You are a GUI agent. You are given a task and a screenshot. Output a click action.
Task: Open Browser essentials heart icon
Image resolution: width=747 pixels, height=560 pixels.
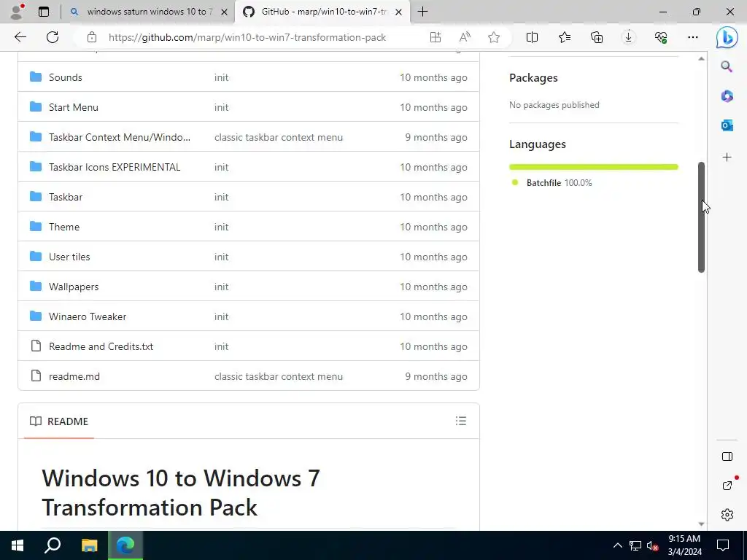point(661,37)
